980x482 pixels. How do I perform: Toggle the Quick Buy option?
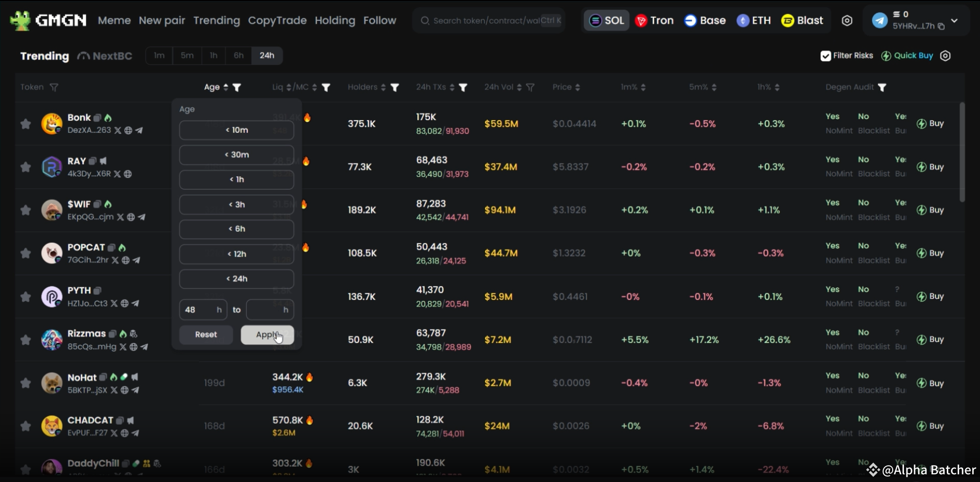pos(907,56)
